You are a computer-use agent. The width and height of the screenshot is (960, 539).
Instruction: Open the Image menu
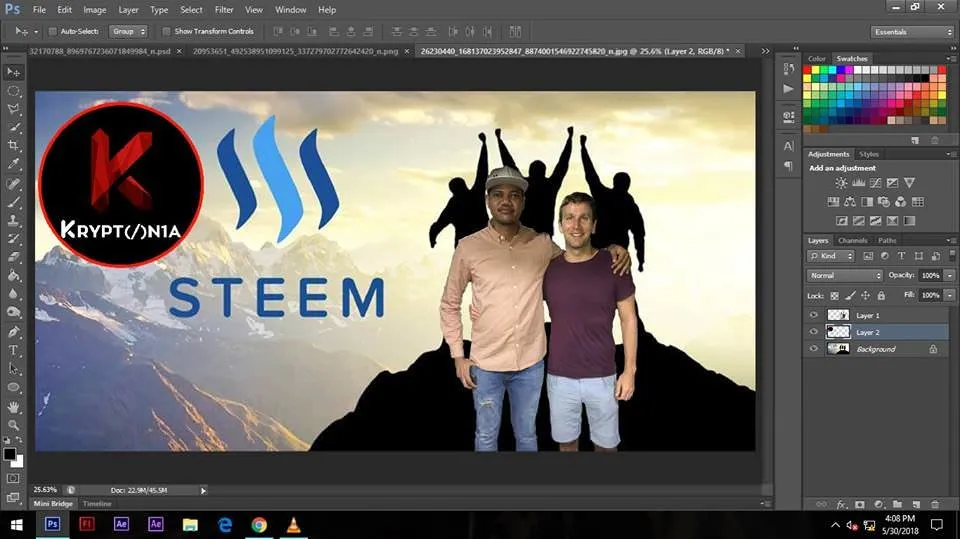coord(94,10)
